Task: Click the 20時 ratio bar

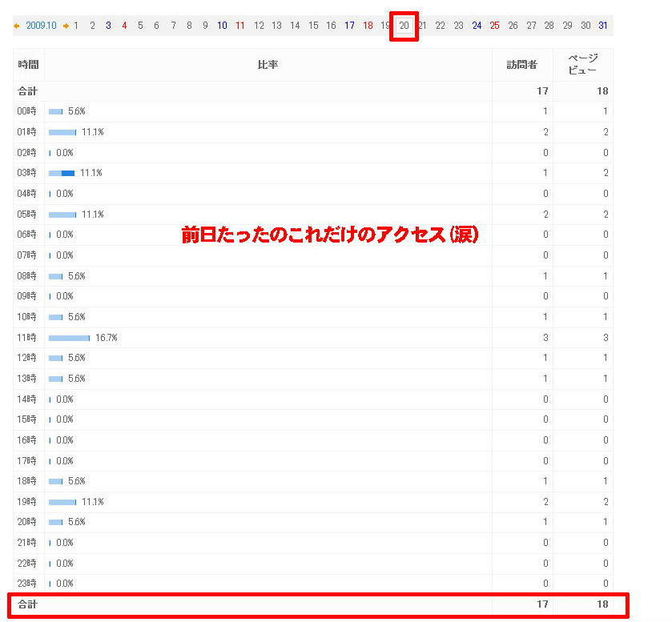Action: 56,522
